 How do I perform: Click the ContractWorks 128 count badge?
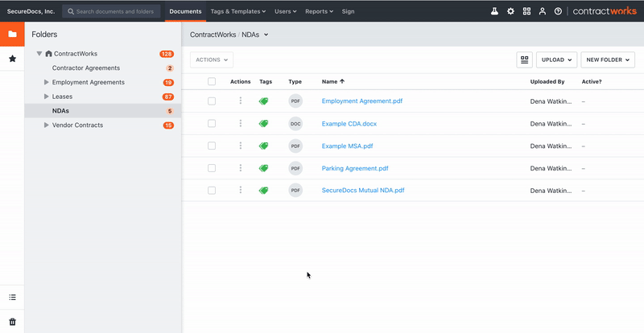[167, 54]
